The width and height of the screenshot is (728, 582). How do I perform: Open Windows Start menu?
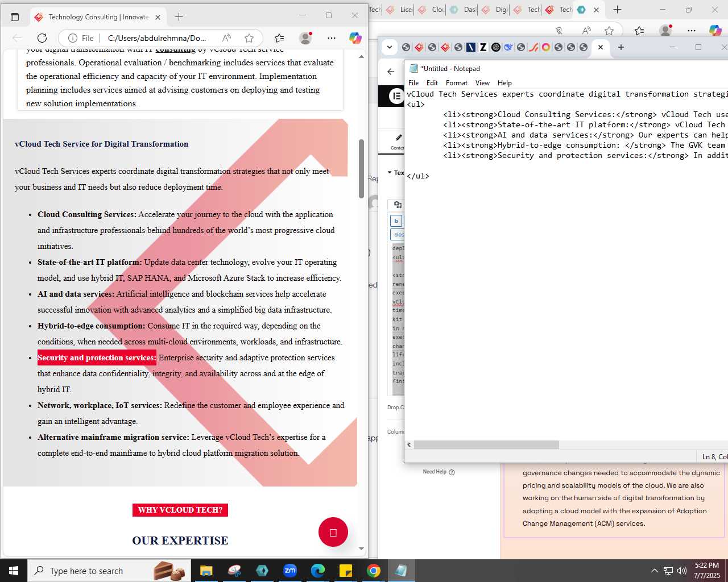14,571
